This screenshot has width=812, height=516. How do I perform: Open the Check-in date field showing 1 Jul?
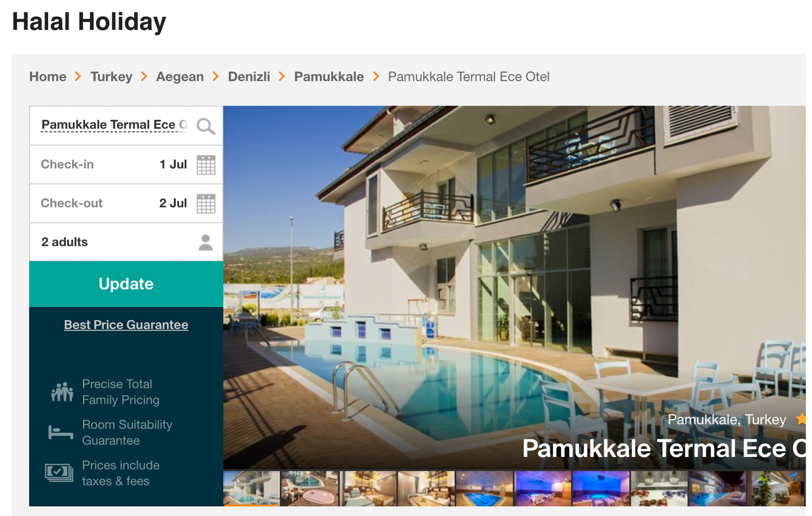(126, 164)
